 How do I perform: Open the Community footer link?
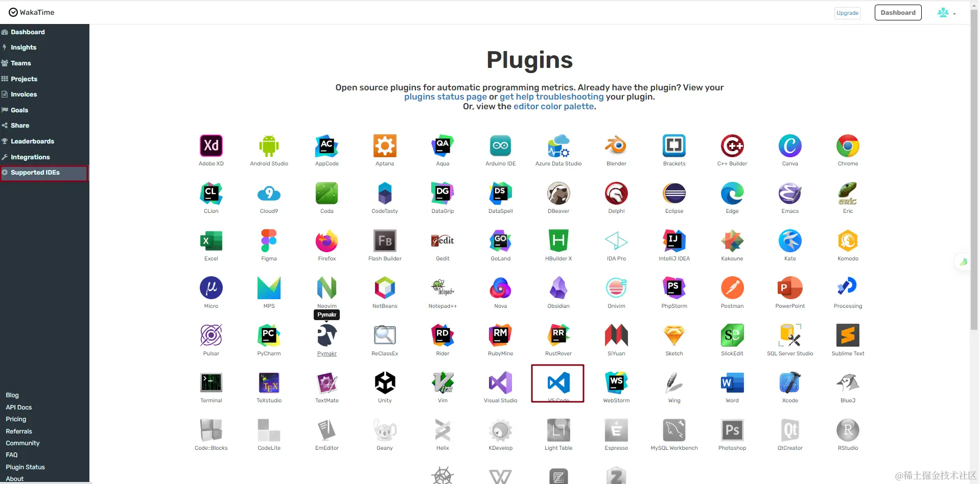[x=22, y=443]
